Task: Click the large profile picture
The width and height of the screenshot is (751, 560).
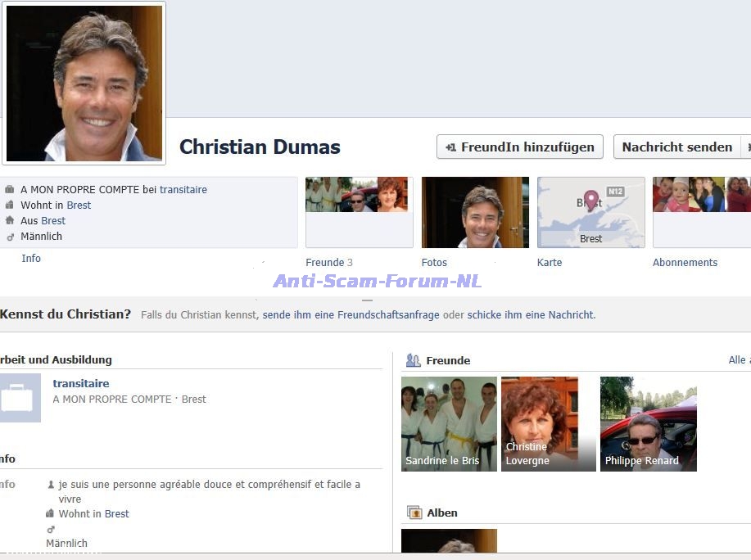Action: (x=84, y=84)
